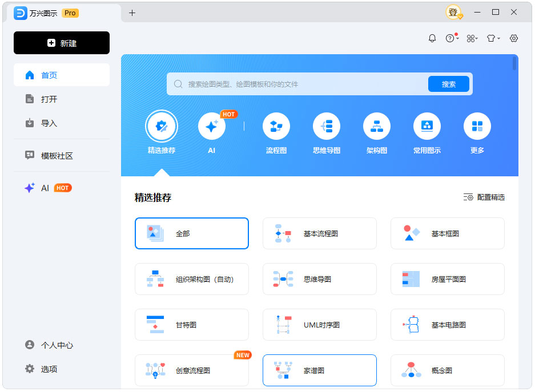Open the 精选推荐 star icon in banner
The width and height of the screenshot is (535, 392).
click(x=162, y=126)
